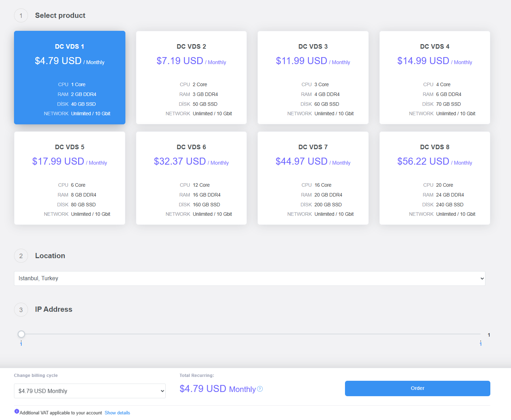This screenshot has height=420, width=511.
Task: Select the 12 Core DC VDS 6 plan
Action: (191, 178)
